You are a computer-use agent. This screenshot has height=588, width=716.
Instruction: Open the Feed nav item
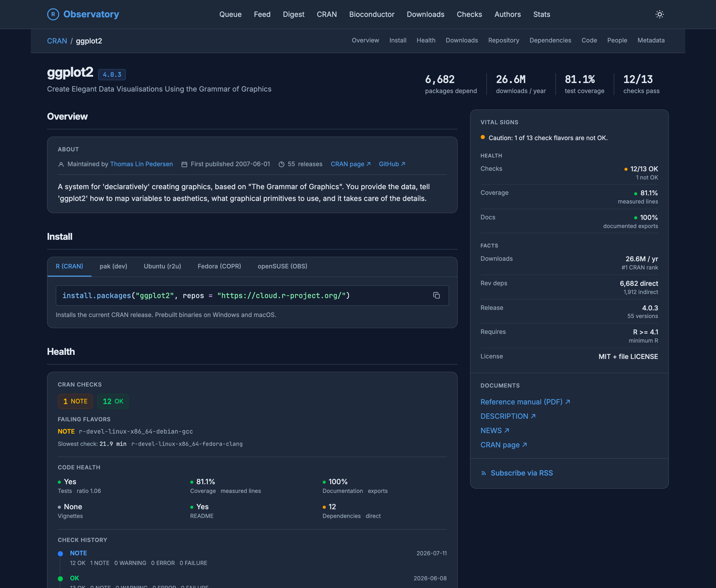[x=262, y=14]
